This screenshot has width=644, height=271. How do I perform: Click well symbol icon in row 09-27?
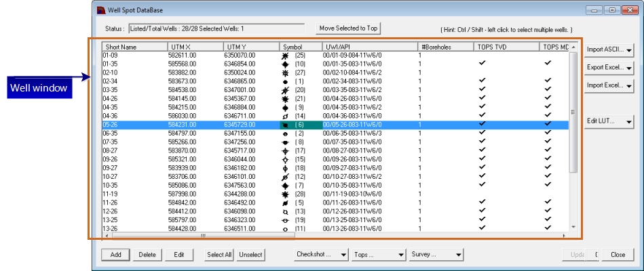(284, 168)
